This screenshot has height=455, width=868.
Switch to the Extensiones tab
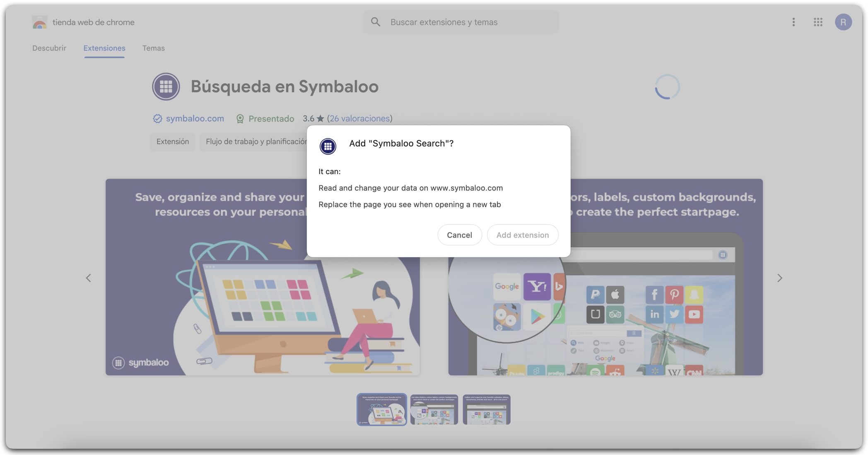(x=104, y=48)
